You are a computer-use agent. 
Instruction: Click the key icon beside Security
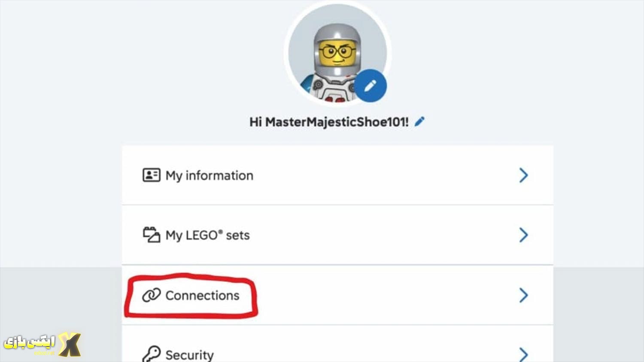151,354
